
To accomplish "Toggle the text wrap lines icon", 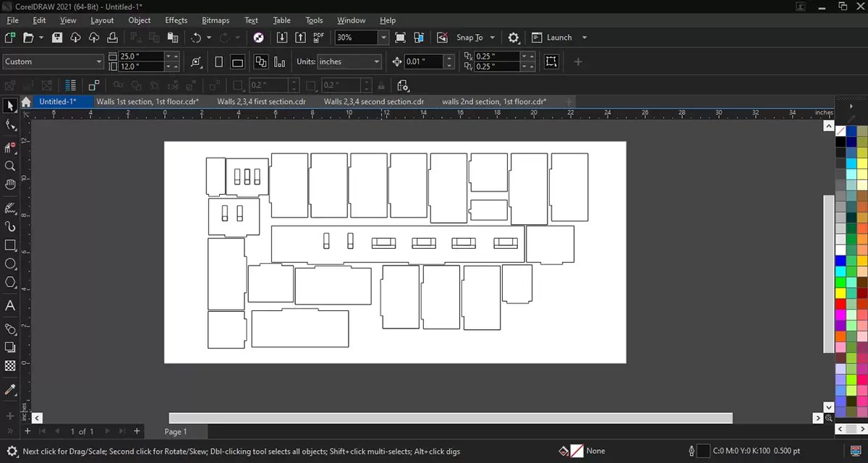I will pos(70,85).
